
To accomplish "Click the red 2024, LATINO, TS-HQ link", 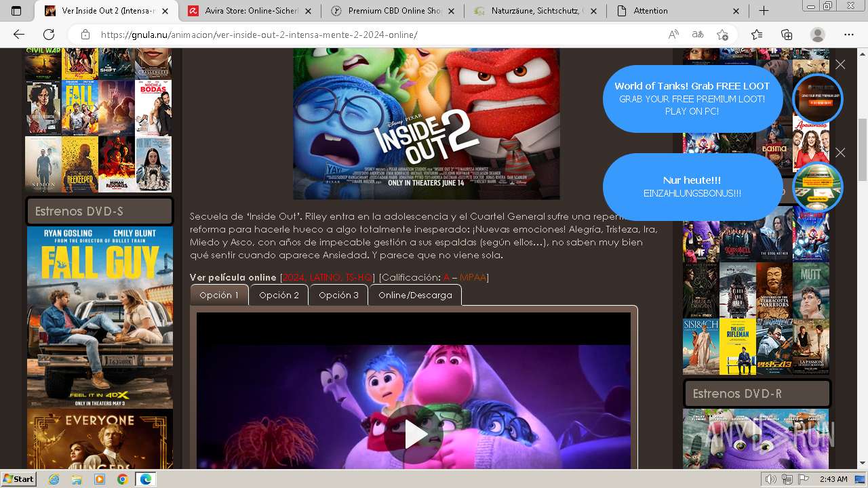I will [x=327, y=277].
